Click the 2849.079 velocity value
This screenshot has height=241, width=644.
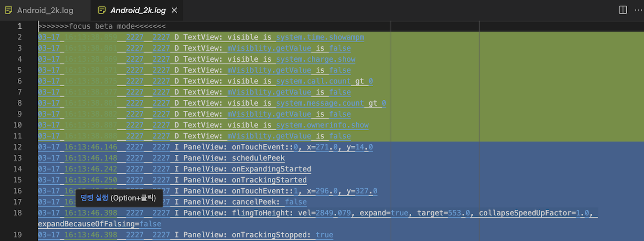click(335, 212)
